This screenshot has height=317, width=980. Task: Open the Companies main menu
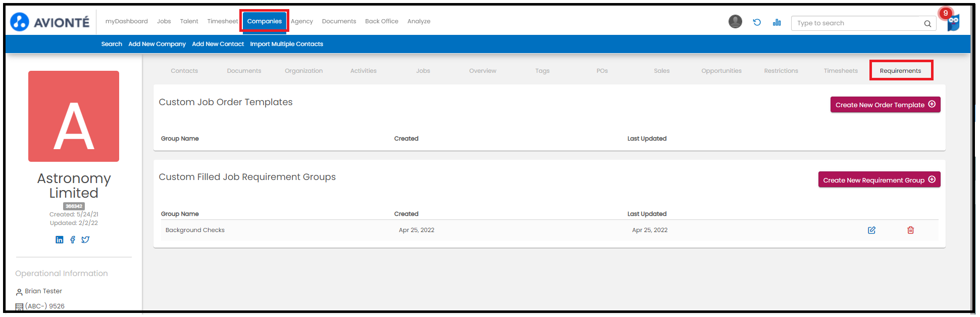click(x=264, y=21)
